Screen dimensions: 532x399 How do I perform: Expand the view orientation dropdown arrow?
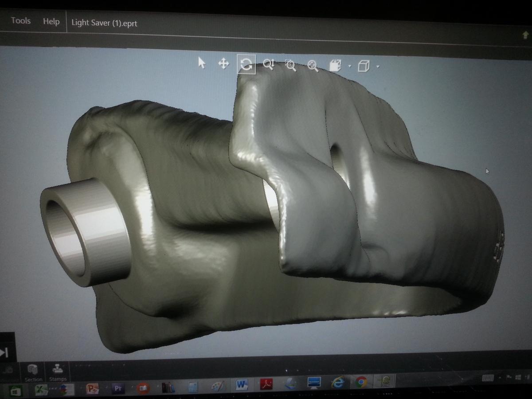350,66
